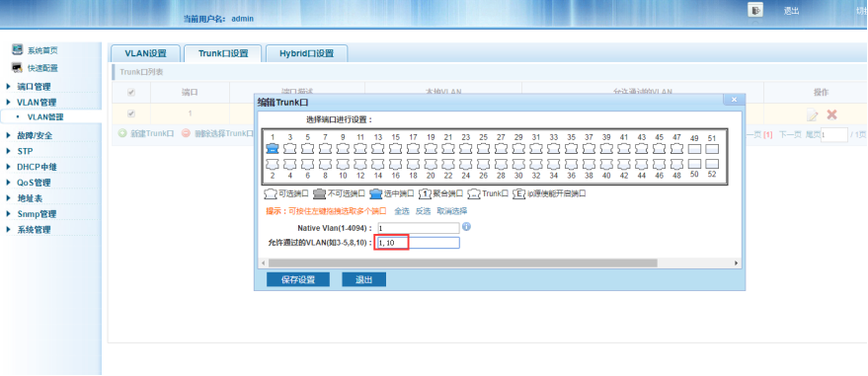Choose port 9 in the port grid
Image resolution: width=868 pixels, height=376 pixels.
click(343, 149)
